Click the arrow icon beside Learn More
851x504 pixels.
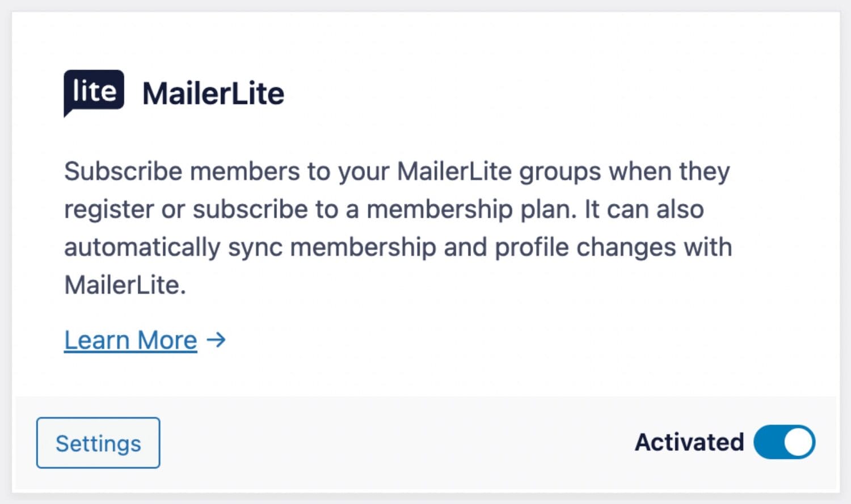click(x=216, y=340)
